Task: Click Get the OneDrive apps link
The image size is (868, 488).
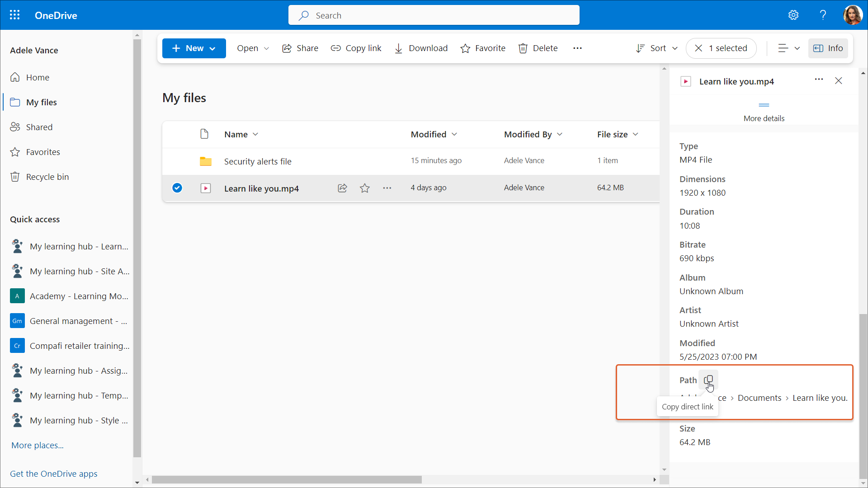Action: pos(54,474)
